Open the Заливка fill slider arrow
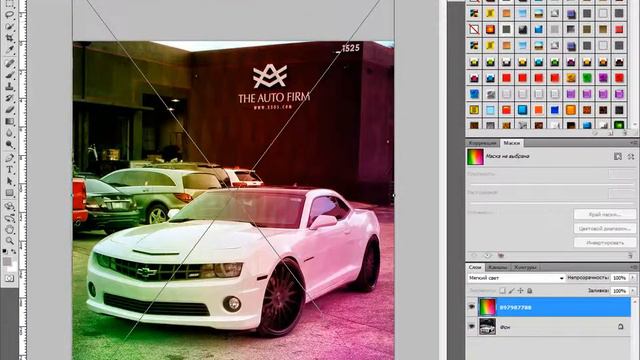This screenshot has height=360, width=640. [633, 291]
